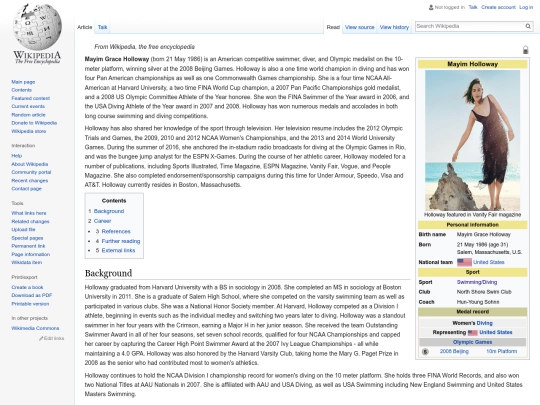Open Contact page link
Screen dimensions: 540x405
[27, 189]
